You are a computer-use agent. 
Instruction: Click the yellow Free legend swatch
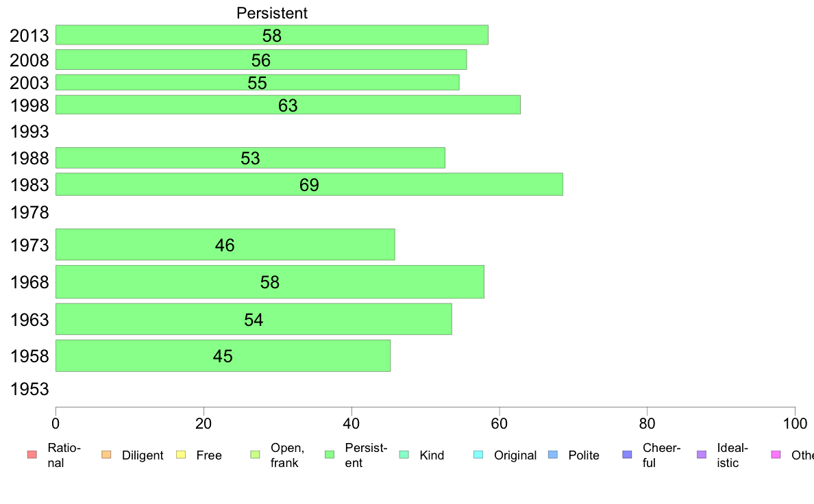[x=181, y=455]
